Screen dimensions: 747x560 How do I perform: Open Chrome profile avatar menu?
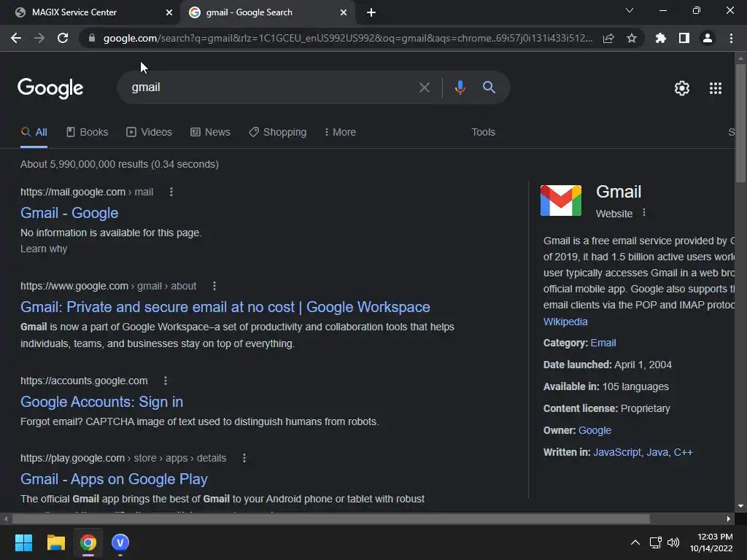click(708, 38)
